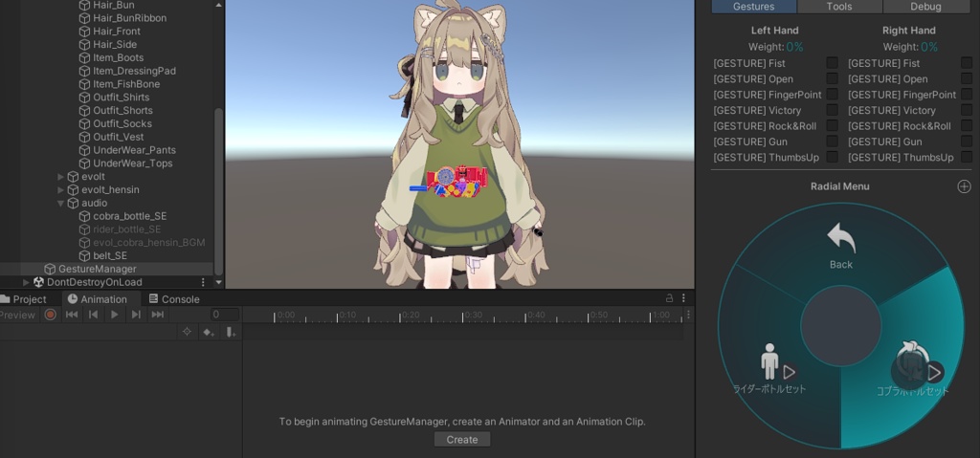Open timeline three-dot options menu
The height and width of the screenshot is (458, 980).
[x=688, y=315]
